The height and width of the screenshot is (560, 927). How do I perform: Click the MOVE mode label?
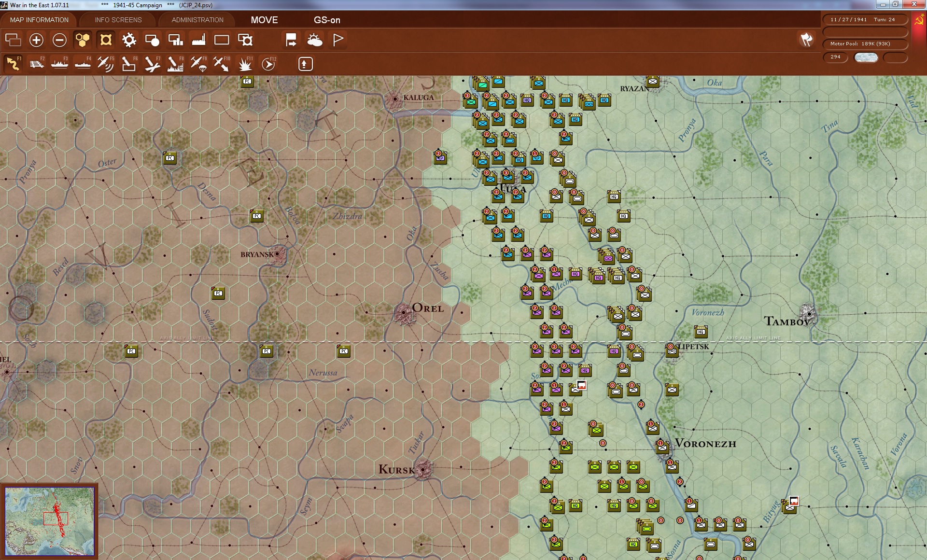pyautogui.click(x=264, y=20)
